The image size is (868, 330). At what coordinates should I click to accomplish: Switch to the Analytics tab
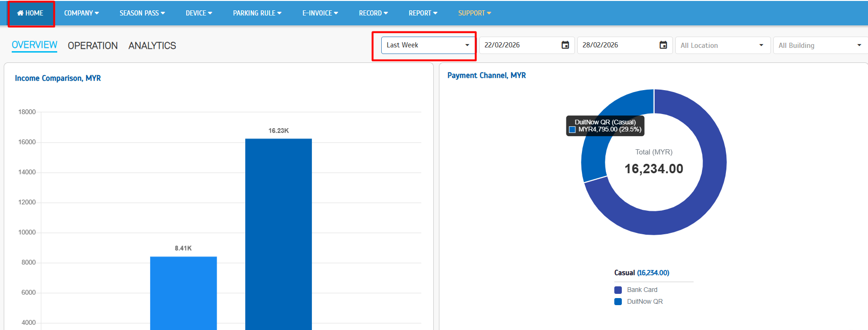pos(152,46)
